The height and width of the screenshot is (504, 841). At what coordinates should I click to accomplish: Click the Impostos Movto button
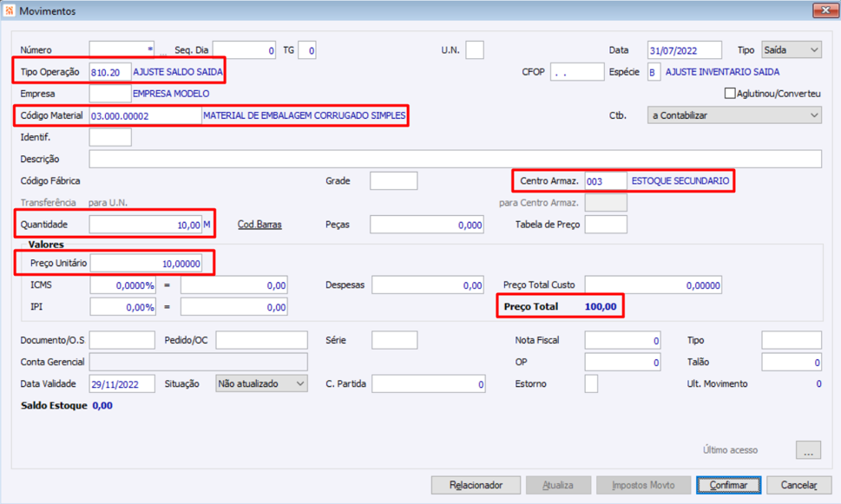coord(644,485)
